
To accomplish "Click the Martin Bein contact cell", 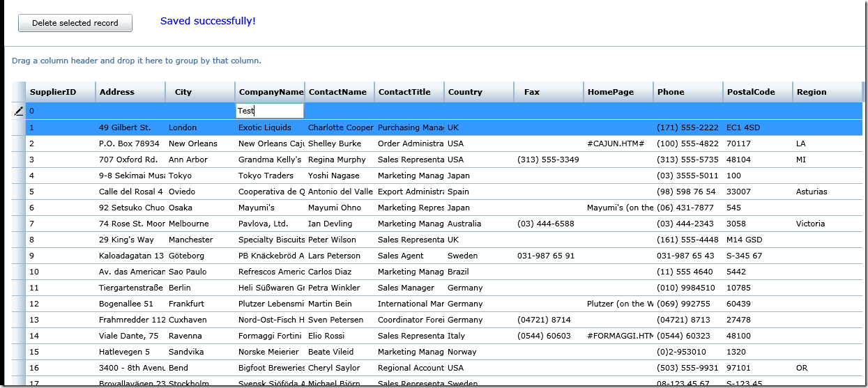I will click(x=340, y=304).
